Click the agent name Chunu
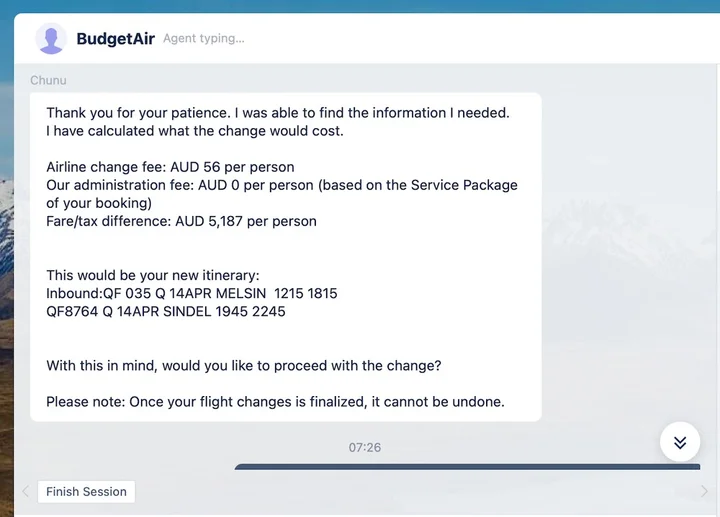Image resolution: width=720 pixels, height=517 pixels. [48, 80]
